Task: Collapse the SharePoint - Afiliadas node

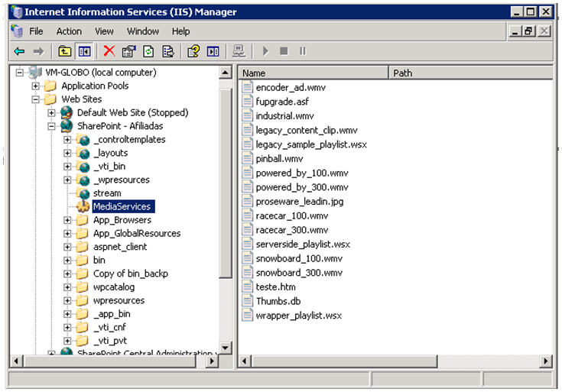Action: (52, 126)
